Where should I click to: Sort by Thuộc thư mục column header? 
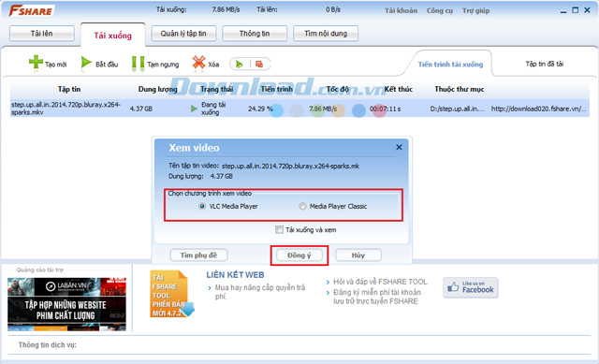[460, 89]
